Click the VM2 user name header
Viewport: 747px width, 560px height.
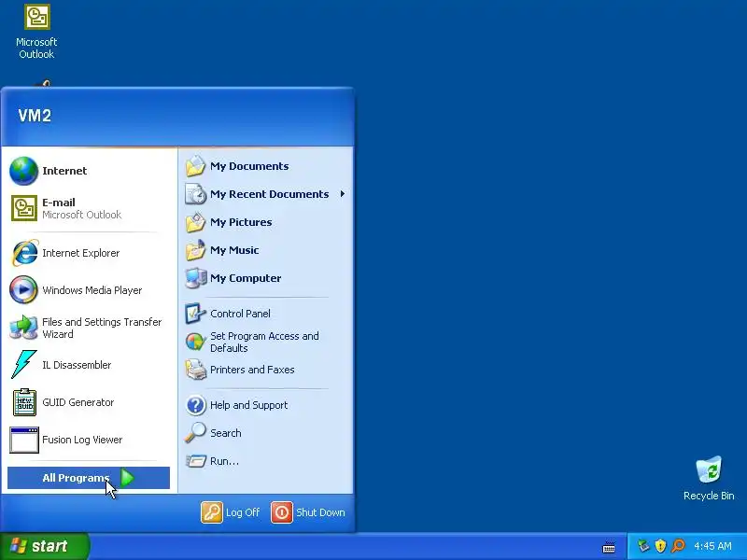(x=35, y=116)
